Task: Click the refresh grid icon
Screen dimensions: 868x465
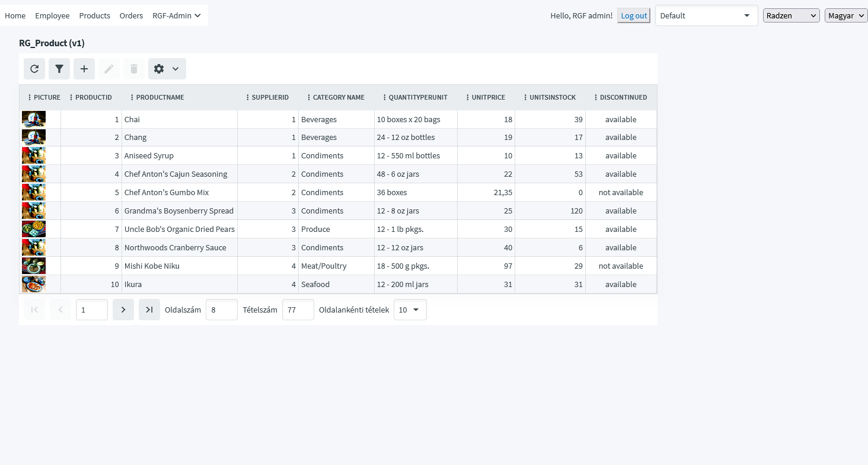Action: click(34, 69)
